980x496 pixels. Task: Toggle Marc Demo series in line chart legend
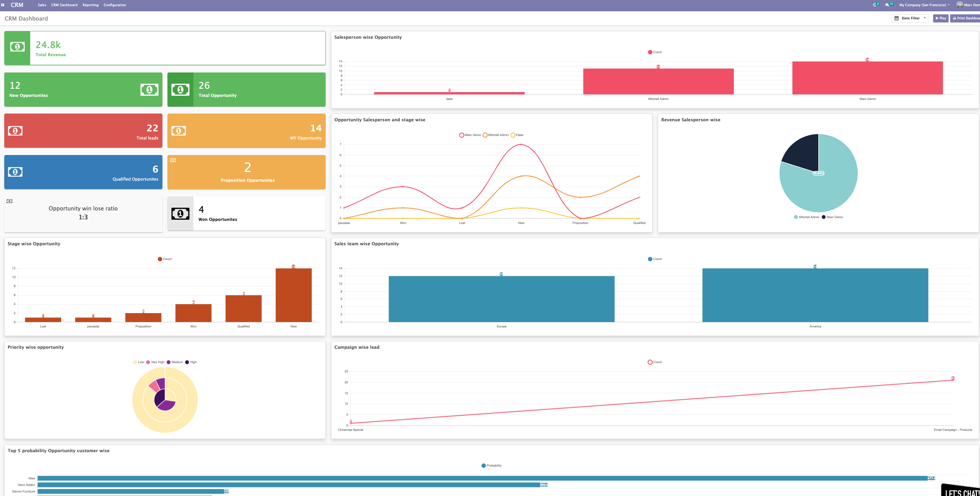pos(470,135)
